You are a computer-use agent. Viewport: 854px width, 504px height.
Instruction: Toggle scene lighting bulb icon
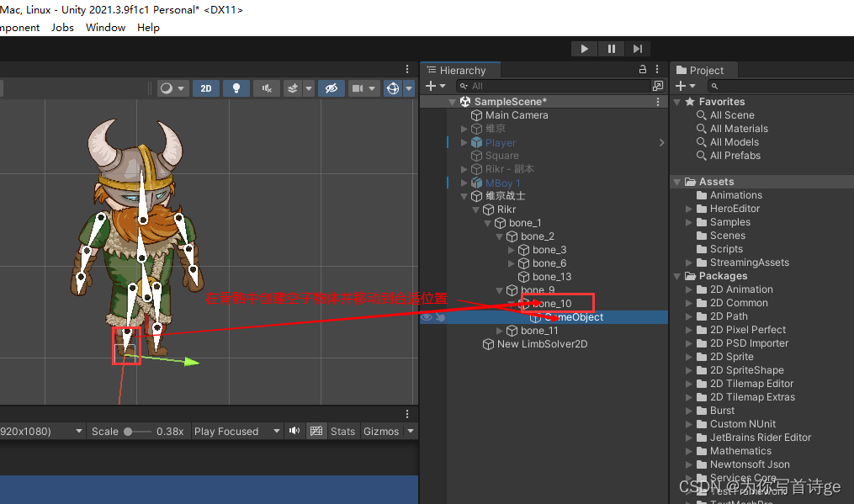point(236,88)
